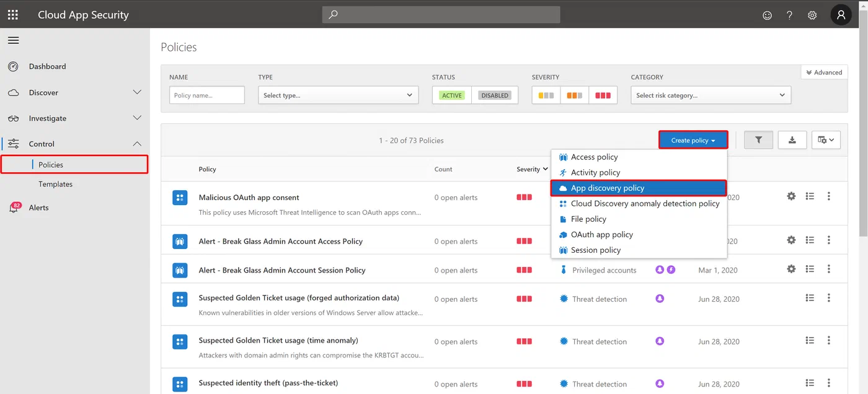
Task: Click the Policy column header
Action: pos(207,169)
